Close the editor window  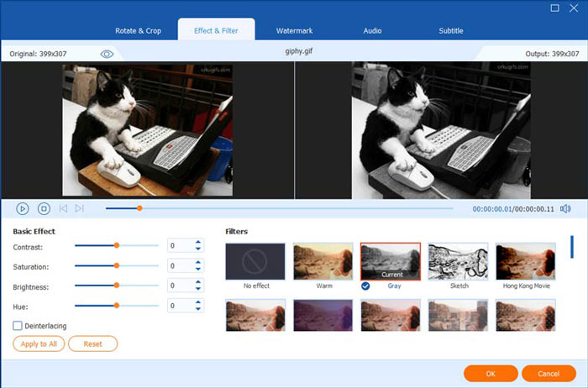(574, 8)
